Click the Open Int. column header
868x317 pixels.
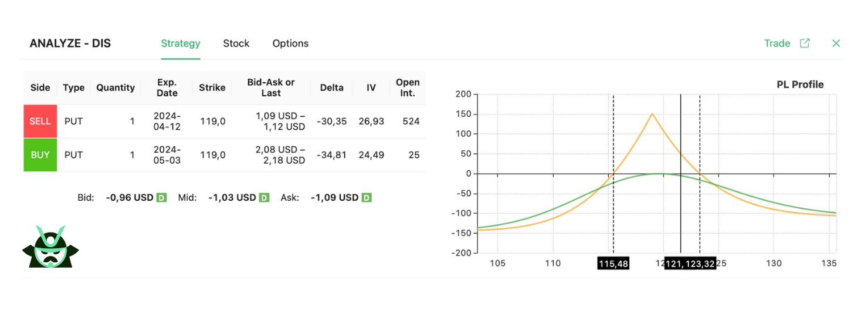click(408, 87)
